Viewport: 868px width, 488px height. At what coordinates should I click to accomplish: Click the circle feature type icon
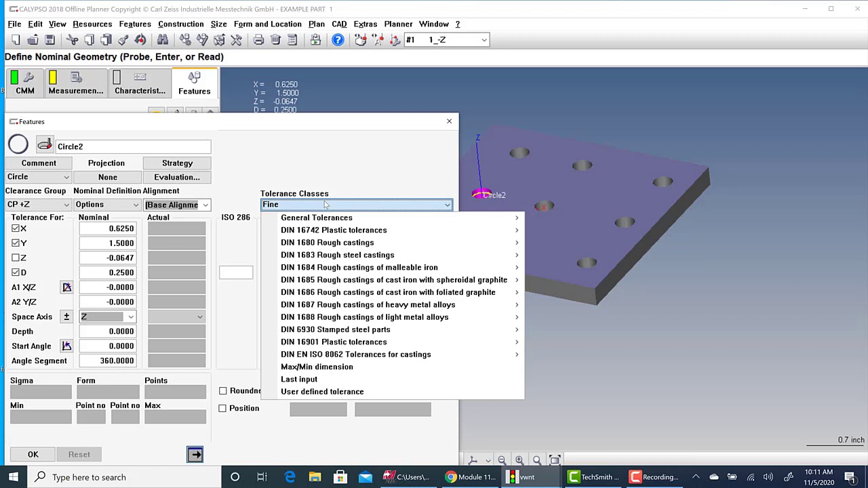click(x=18, y=144)
